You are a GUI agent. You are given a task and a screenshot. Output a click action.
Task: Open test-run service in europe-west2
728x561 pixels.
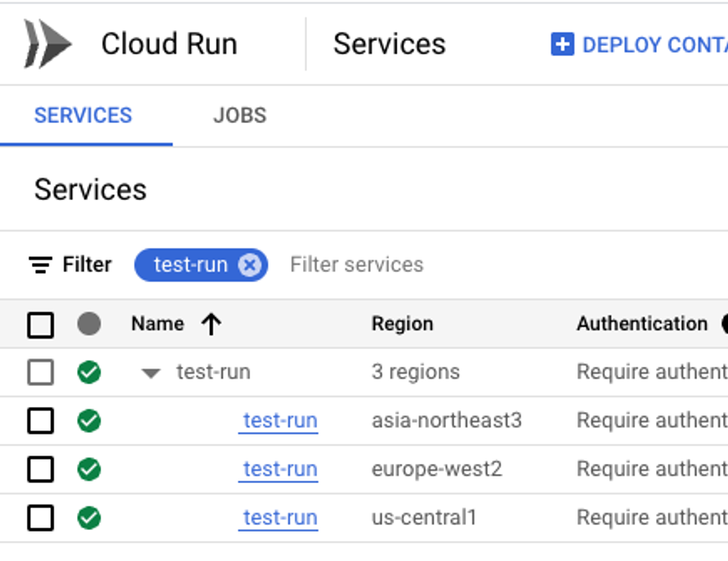280,469
